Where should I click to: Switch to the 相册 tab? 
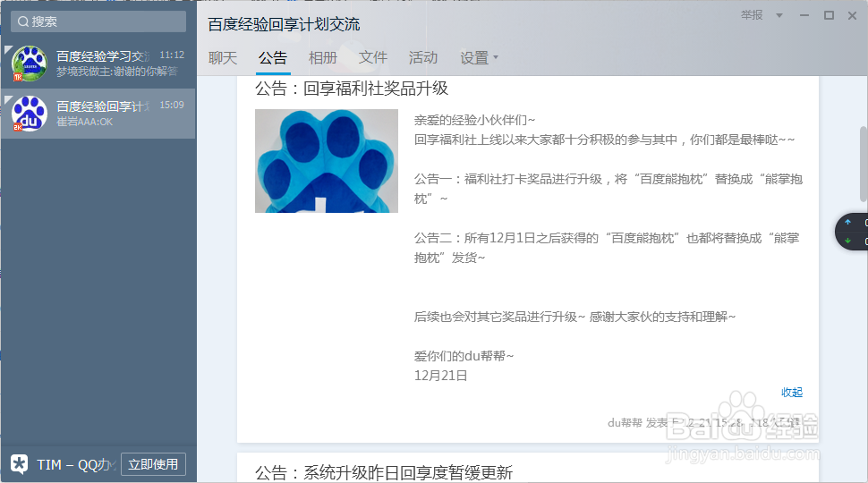(x=323, y=57)
